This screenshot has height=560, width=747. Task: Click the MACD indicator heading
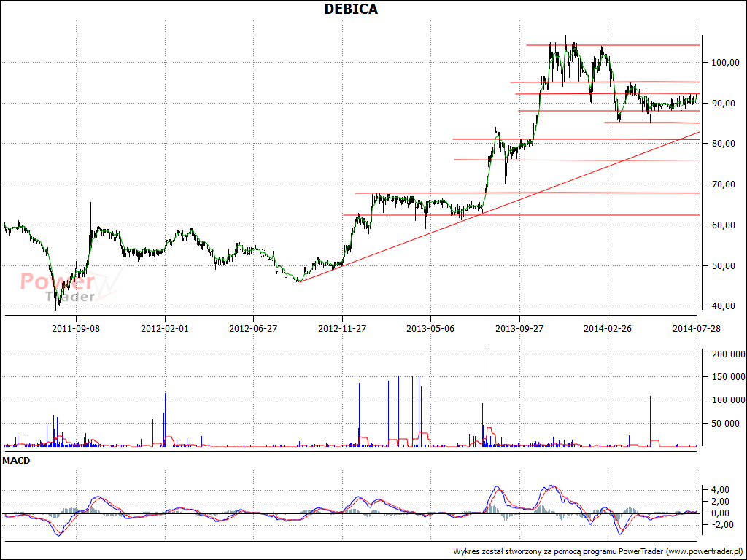pyautogui.click(x=16, y=461)
